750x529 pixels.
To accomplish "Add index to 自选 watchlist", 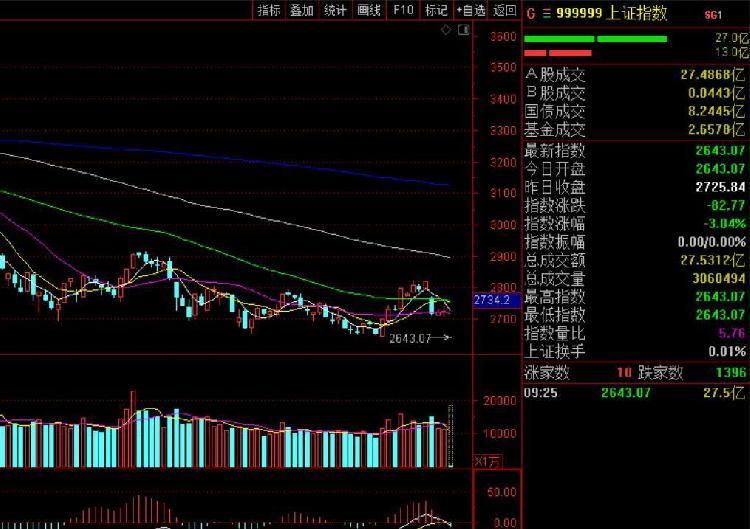I will coord(471,10).
